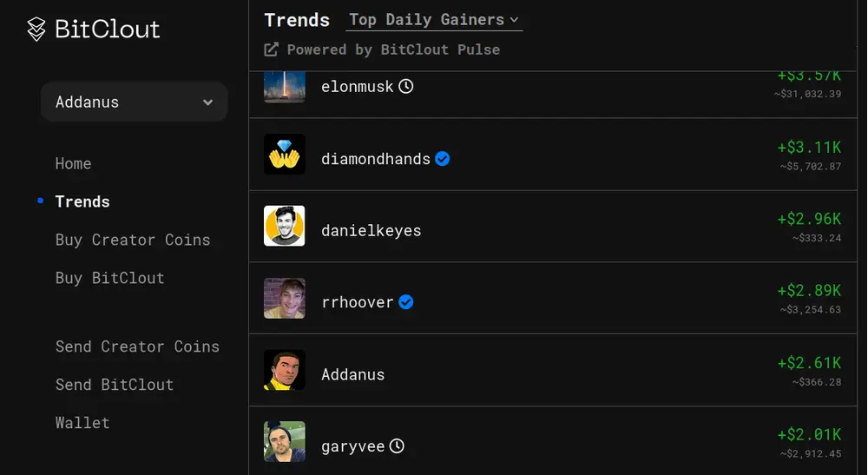The width and height of the screenshot is (868, 475).
Task: Expand the Top Daily Gainers dropdown
Action: (434, 20)
